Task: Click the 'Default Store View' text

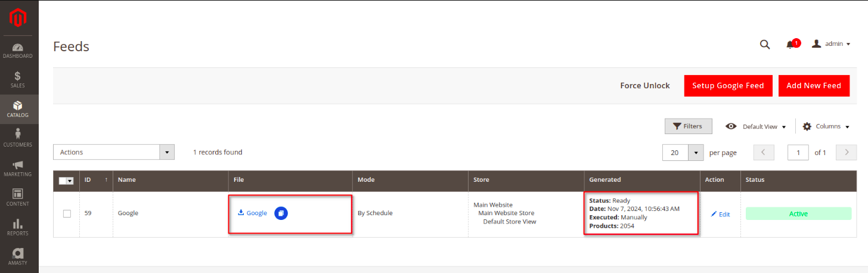Action: tap(510, 222)
